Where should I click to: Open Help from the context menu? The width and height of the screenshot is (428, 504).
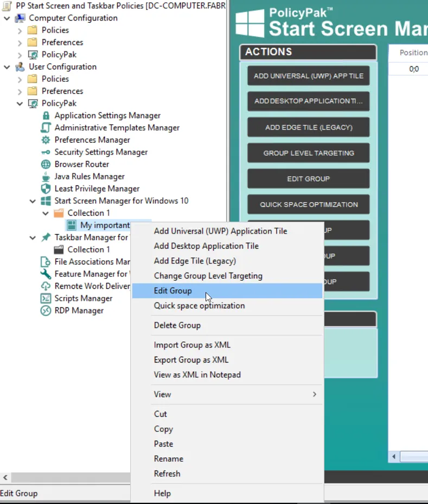227,493
